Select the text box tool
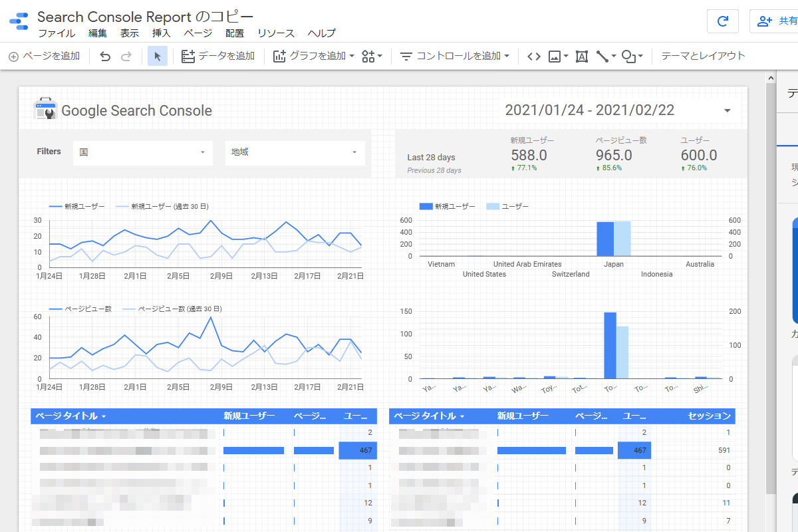This screenshot has width=798, height=532. click(x=581, y=57)
